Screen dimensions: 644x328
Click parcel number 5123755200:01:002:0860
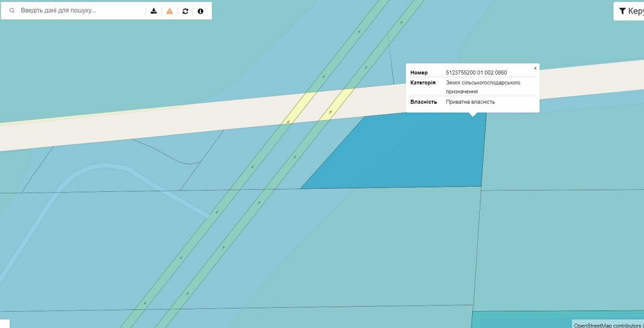tap(476, 73)
